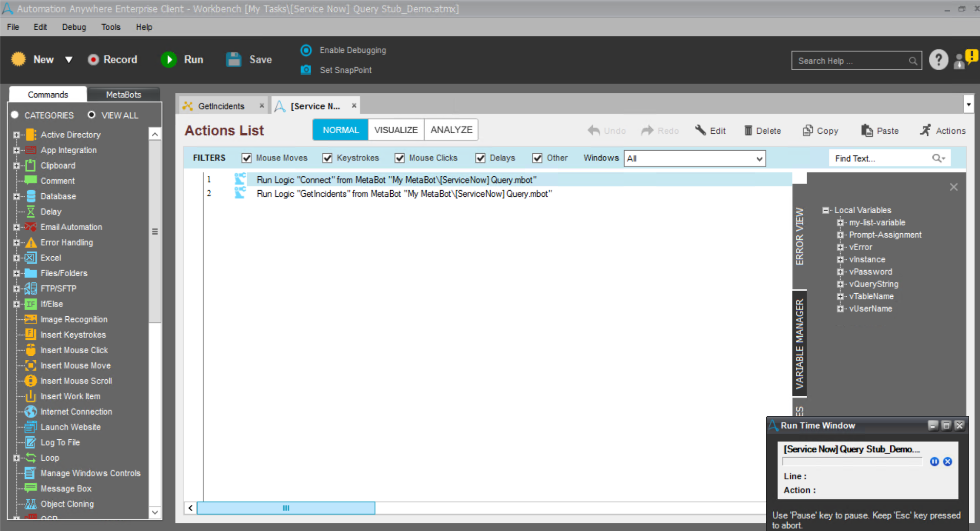The image size is (980, 531).
Task: Toggle the Mouse Moves filter checkbox
Action: [247, 158]
